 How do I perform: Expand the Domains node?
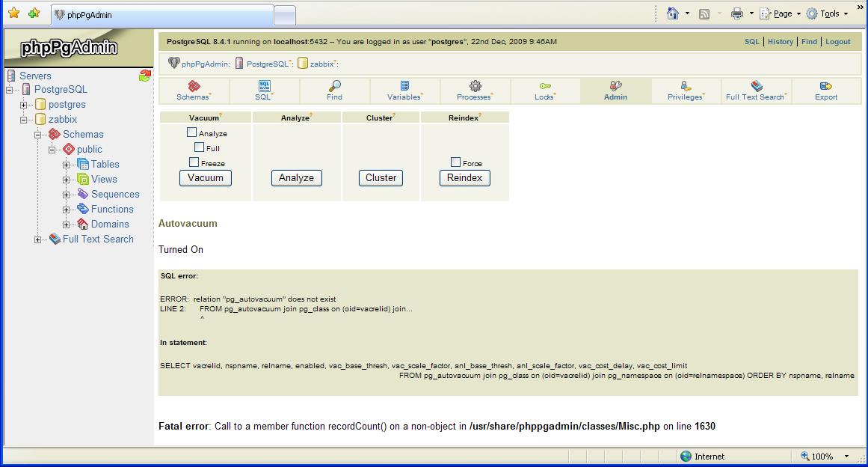pyautogui.click(x=66, y=225)
